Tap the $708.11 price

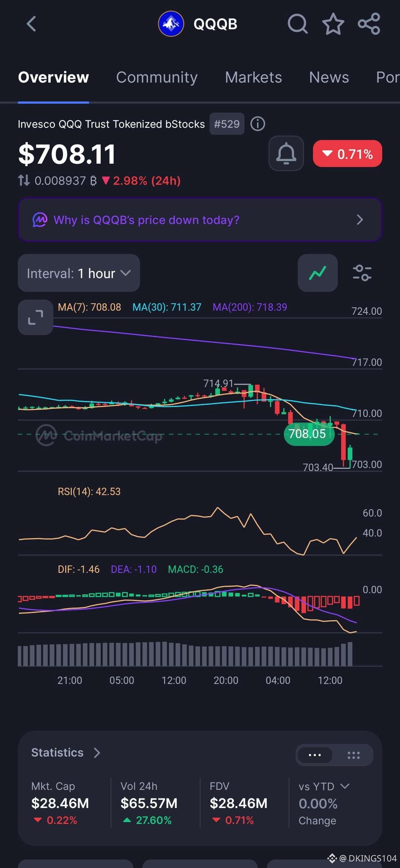tap(67, 154)
